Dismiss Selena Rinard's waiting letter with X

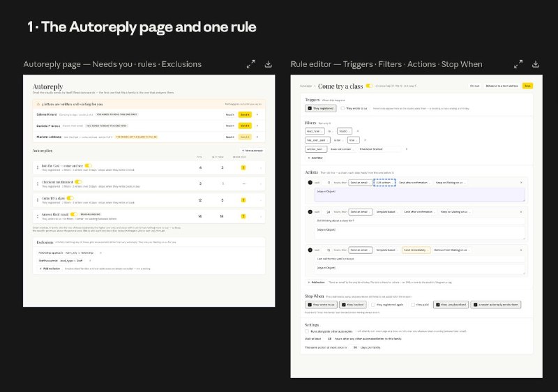click(x=257, y=114)
